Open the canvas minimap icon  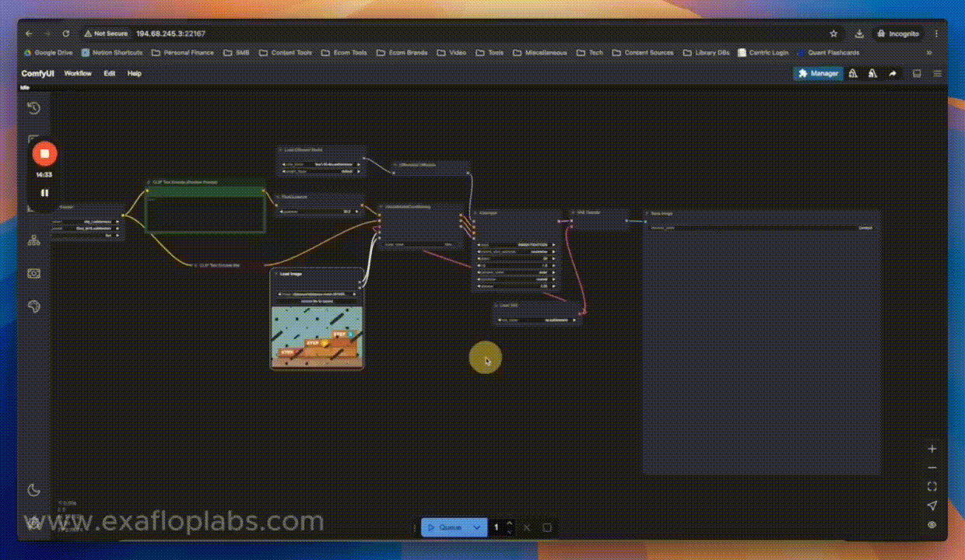click(x=917, y=73)
